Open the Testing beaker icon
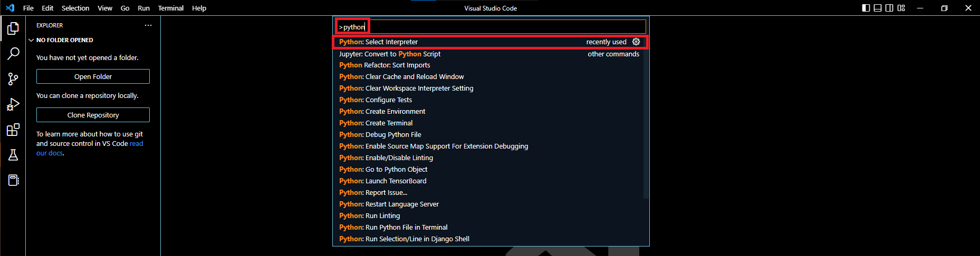 [13, 155]
